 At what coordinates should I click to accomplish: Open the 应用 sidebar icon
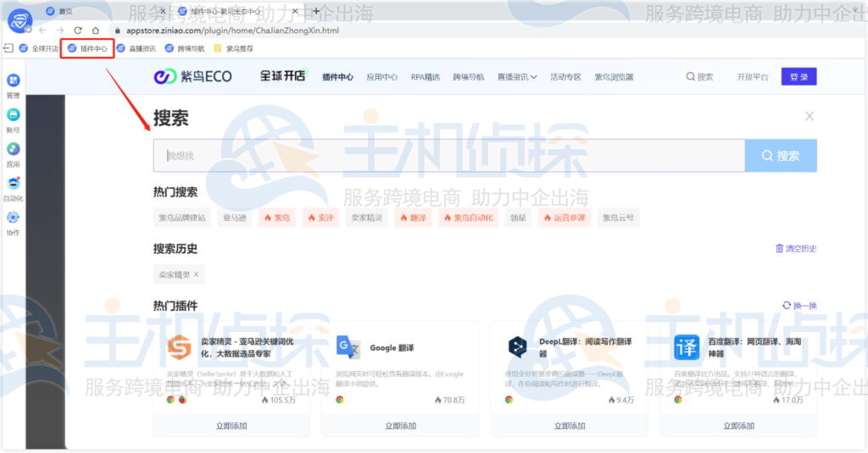tap(14, 149)
